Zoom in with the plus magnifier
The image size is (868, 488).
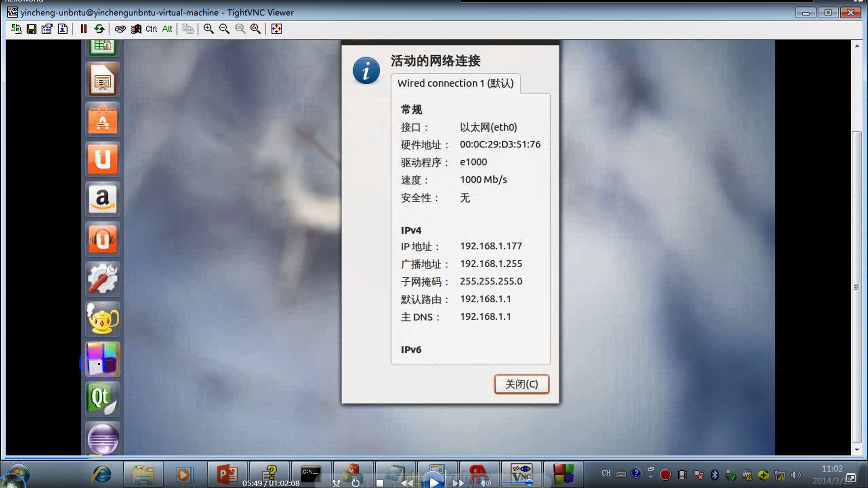click(208, 29)
